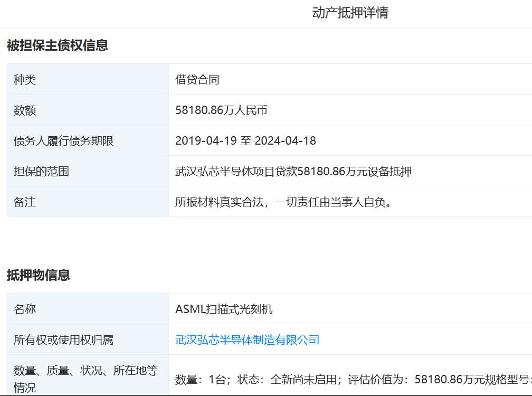
Task: Select the 被担保主债权信息 section heading
Action: click(58, 45)
